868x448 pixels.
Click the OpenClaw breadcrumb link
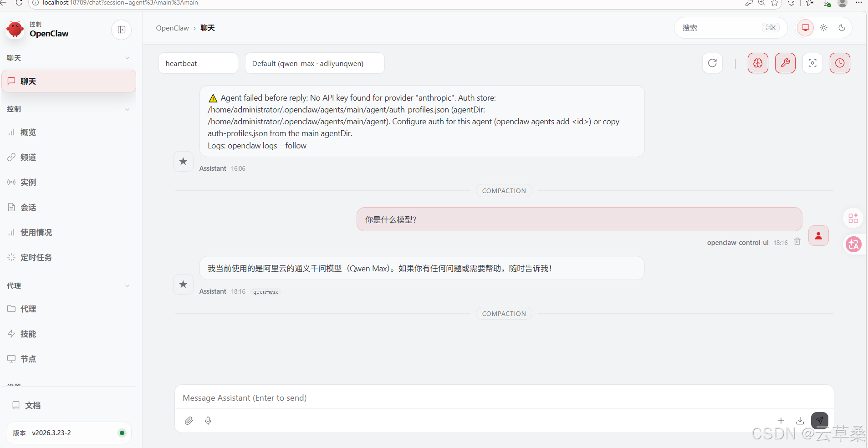coord(172,28)
